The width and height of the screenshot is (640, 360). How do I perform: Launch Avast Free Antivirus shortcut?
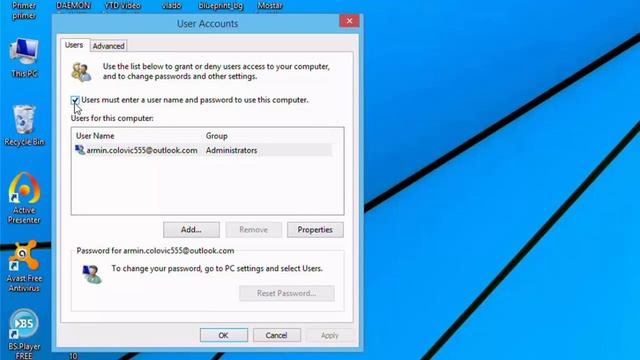click(24, 266)
